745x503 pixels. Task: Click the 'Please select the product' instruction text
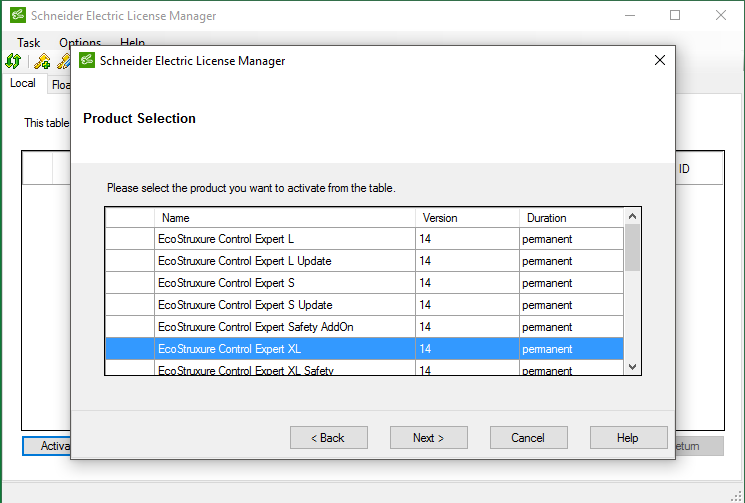(x=251, y=188)
